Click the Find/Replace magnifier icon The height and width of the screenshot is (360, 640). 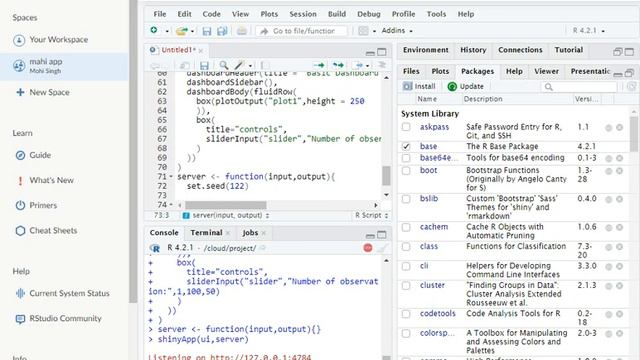224,65
